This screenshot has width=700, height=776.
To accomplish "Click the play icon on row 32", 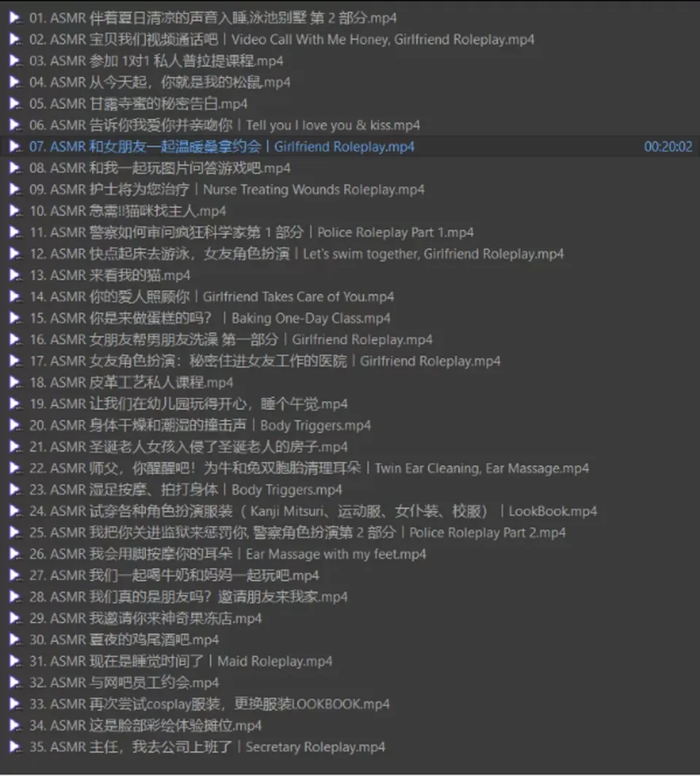I will (x=16, y=683).
